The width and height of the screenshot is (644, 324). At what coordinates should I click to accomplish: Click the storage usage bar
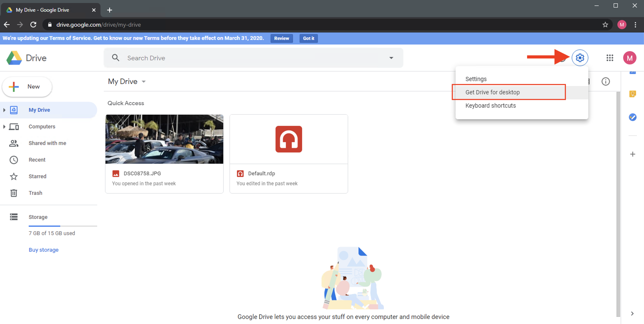click(x=63, y=226)
